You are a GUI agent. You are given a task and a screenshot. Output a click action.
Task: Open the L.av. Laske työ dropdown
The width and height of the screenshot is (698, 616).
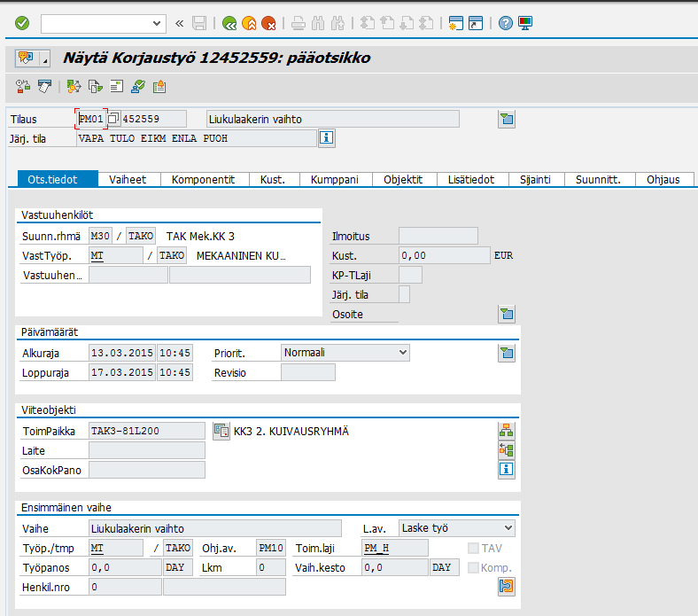point(457,528)
